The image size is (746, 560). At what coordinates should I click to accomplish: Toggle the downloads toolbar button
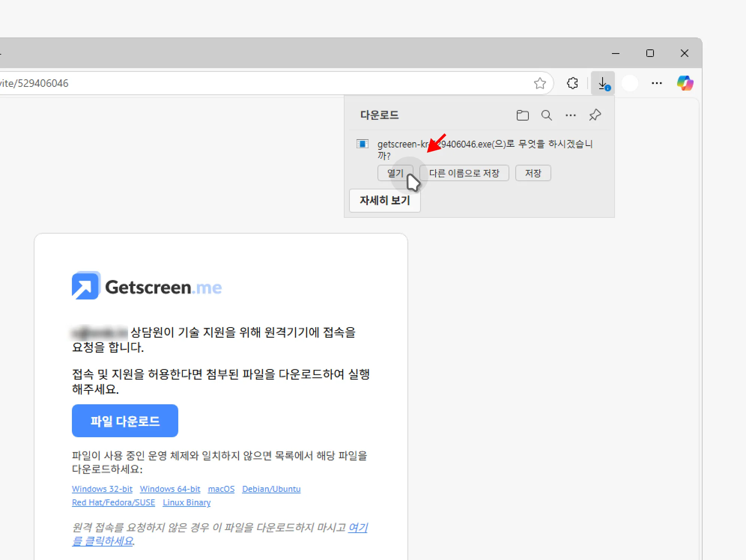(603, 83)
